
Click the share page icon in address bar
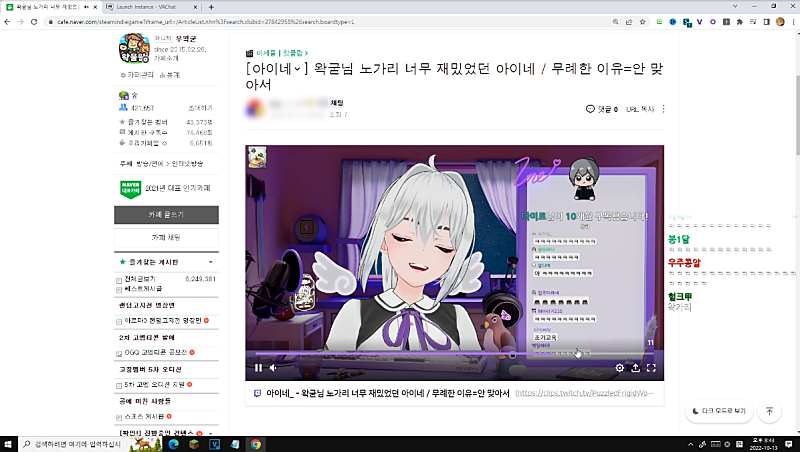point(629,22)
